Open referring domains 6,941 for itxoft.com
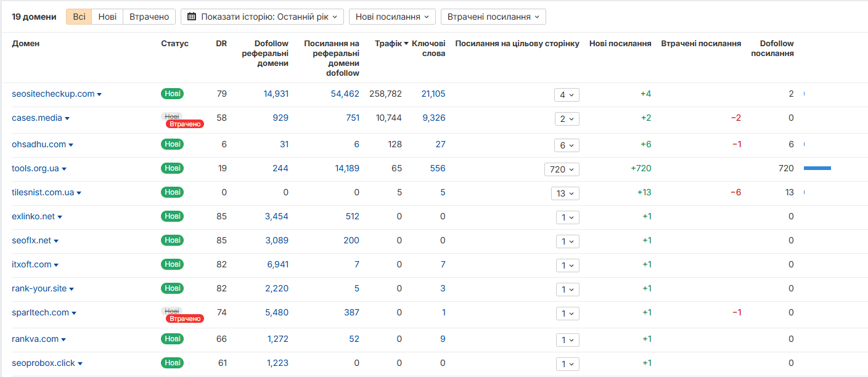The height and width of the screenshot is (377, 868). 277,264
